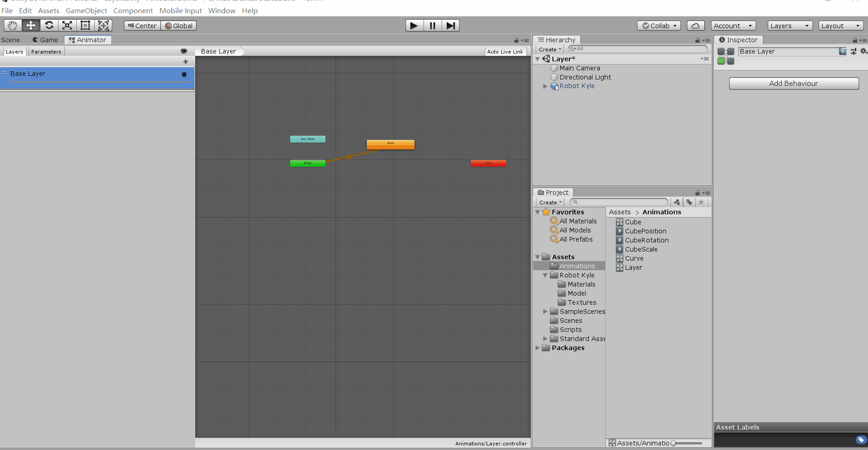This screenshot has width=868, height=450.
Task: Collapse the Layer scene in Hierarchy
Action: point(538,59)
